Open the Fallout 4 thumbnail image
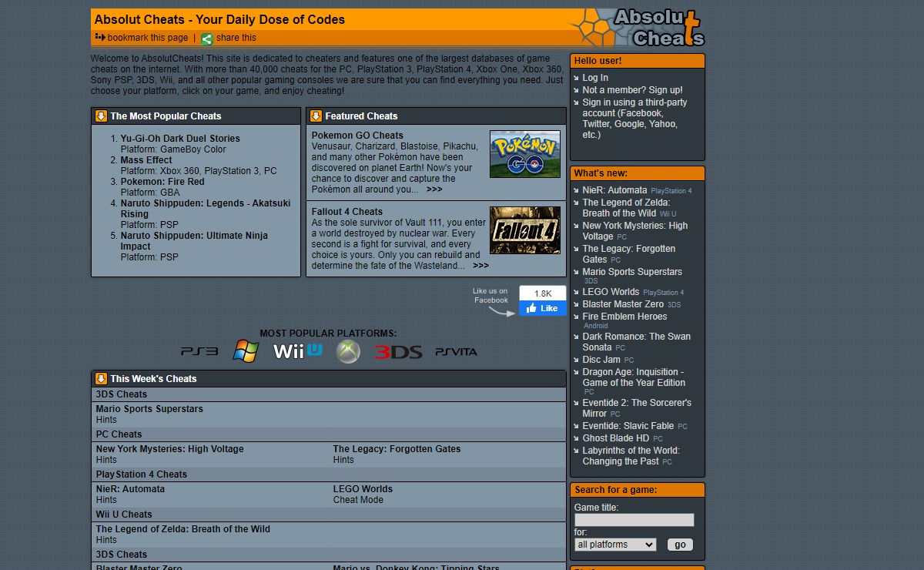The height and width of the screenshot is (570, 924). click(x=525, y=230)
